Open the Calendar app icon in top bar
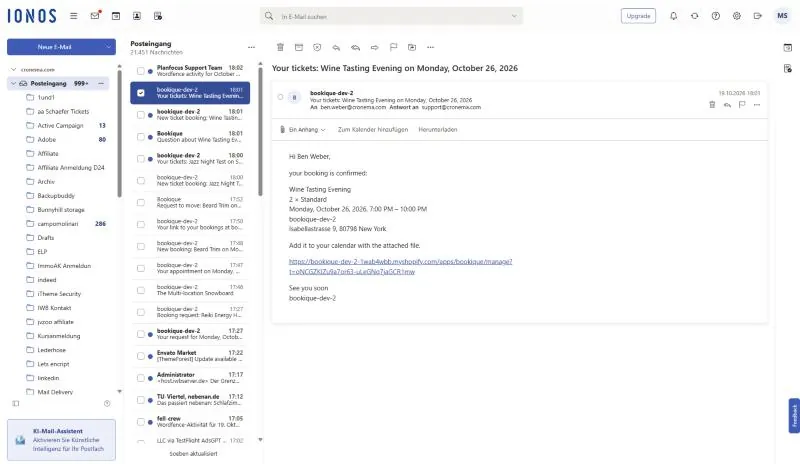The height and width of the screenshot is (464, 800). coord(116,16)
